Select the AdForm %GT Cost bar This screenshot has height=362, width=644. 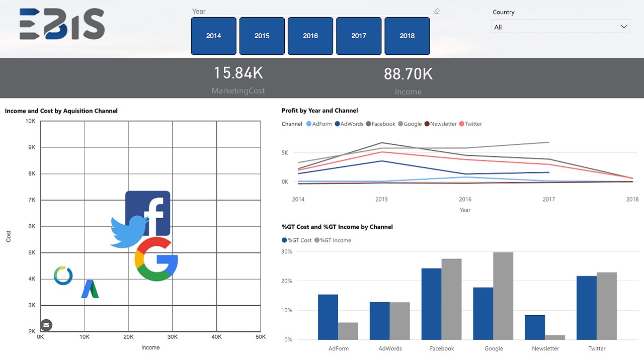[328, 317]
